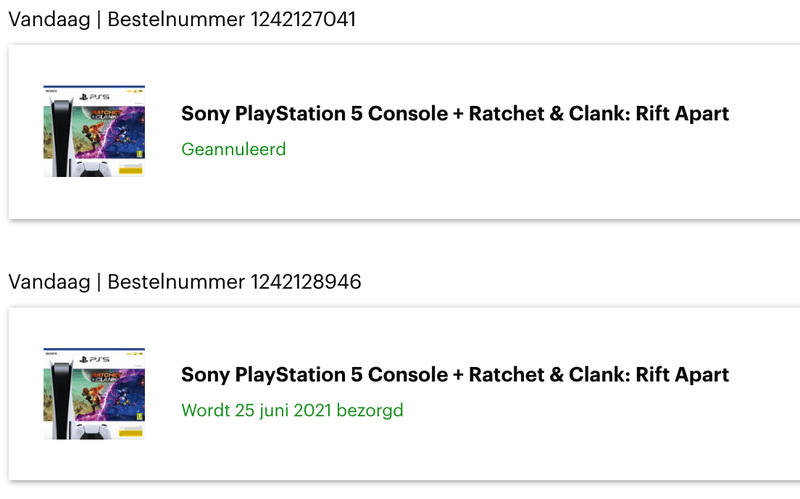Click Vandaag label of order 1242128946
This screenshot has width=800, height=499.
pyautogui.click(x=49, y=282)
